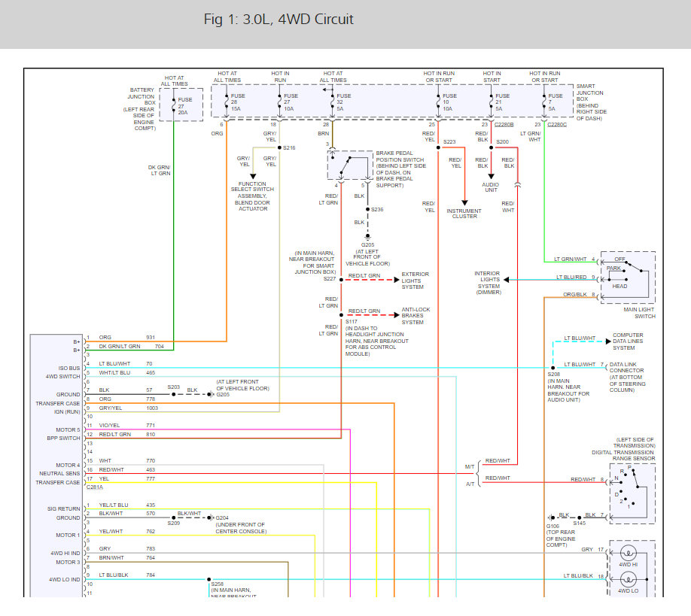This screenshot has height=616, width=691.
Task: Click the dashed arrow to Exterior Lights System
Action: (x=371, y=280)
